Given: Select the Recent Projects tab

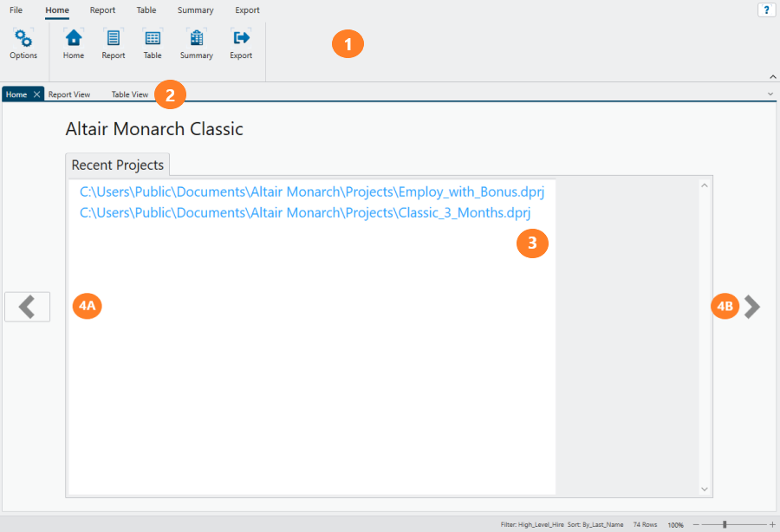Looking at the screenshot, I should [x=117, y=165].
